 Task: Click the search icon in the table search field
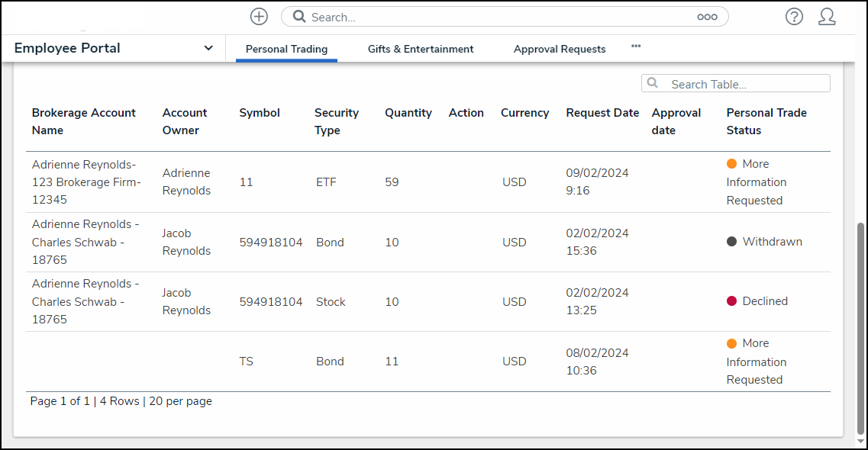tap(652, 83)
